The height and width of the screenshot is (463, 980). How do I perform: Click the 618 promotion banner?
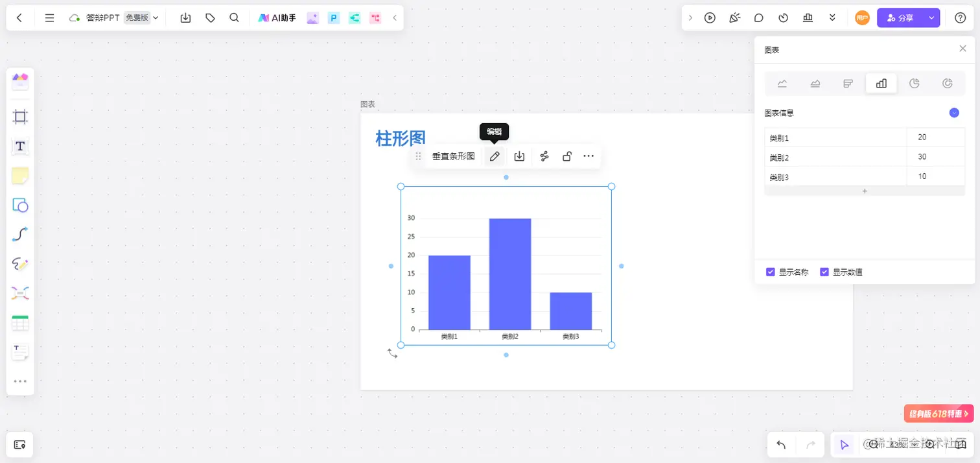point(939,414)
